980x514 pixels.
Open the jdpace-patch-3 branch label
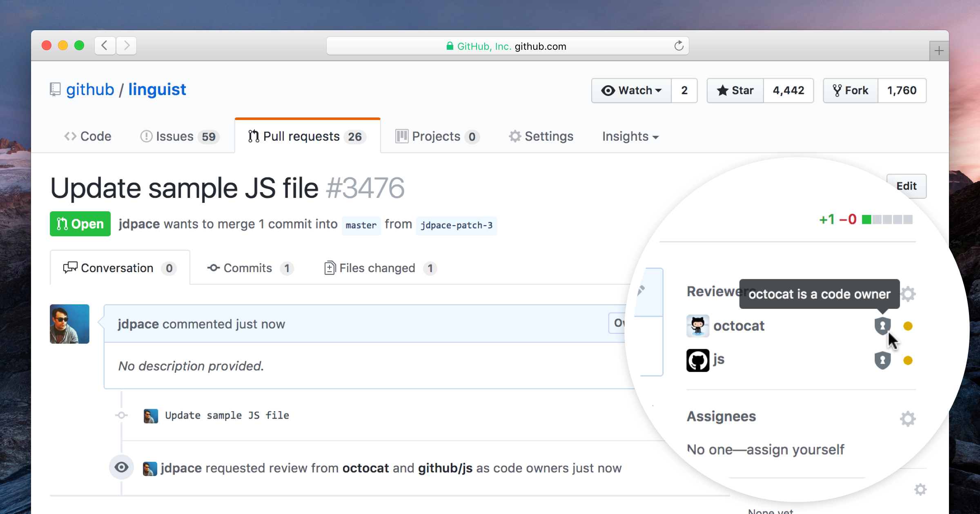[457, 225]
